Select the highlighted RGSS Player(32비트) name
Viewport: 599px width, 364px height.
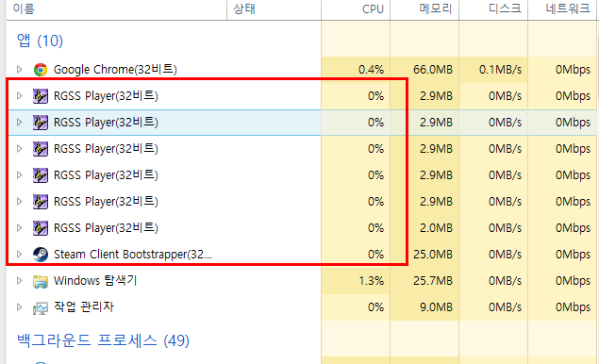(x=106, y=123)
